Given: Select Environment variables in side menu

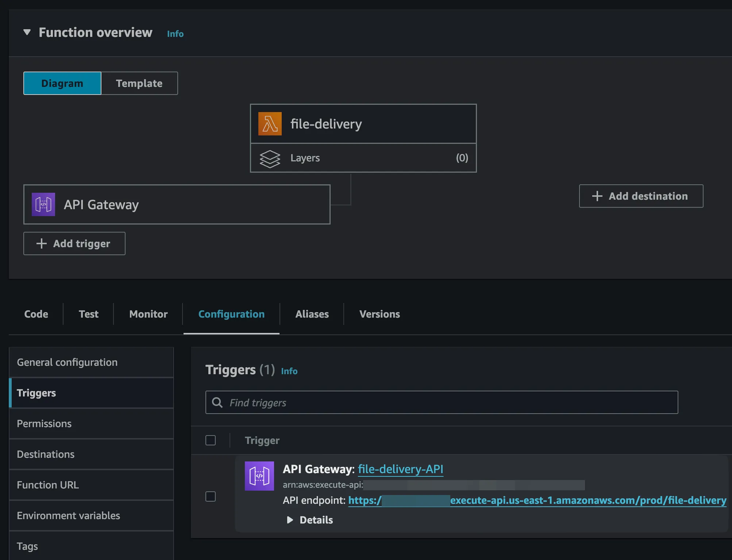Looking at the screenshot, I should [91, 515].
